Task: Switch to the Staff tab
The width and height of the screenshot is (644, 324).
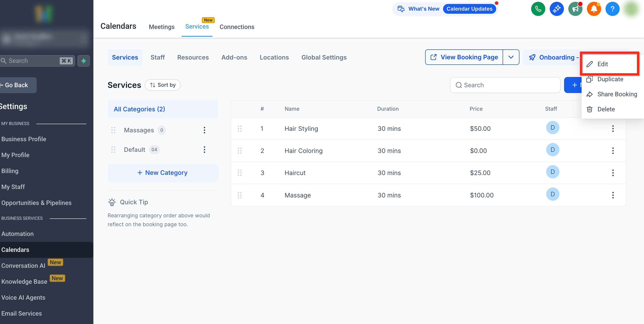Action: tap(158, 57)
